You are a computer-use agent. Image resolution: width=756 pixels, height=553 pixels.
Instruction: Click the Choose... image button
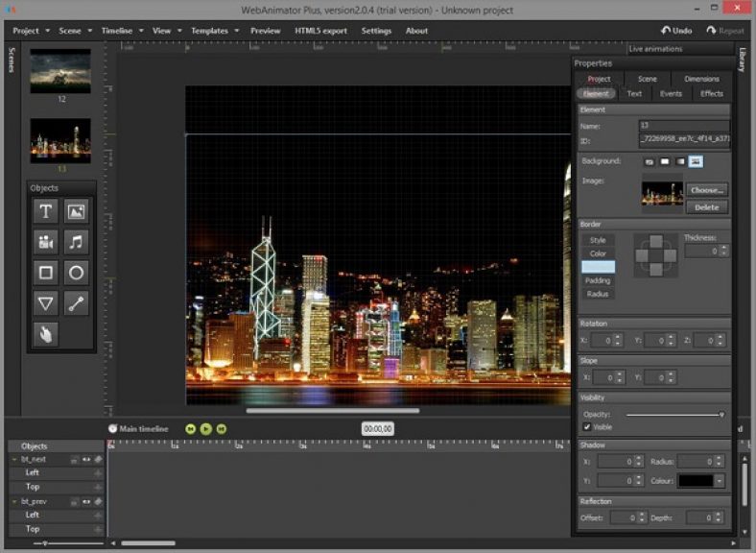click(x=706, y=190)
